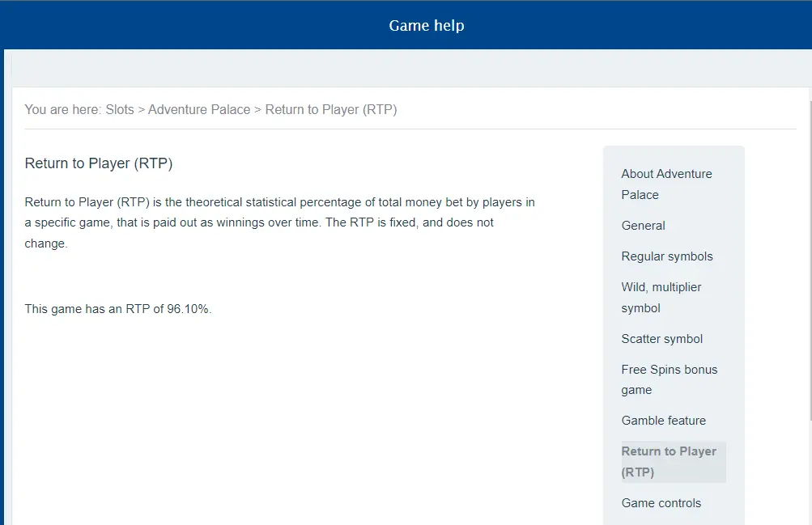Click the Game help header title

(426, 25)
